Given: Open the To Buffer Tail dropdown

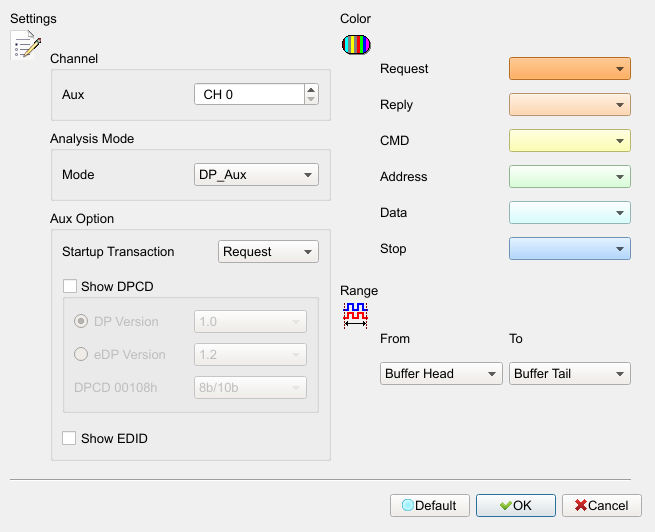Looking at the screenshot, I should [570, 373].
